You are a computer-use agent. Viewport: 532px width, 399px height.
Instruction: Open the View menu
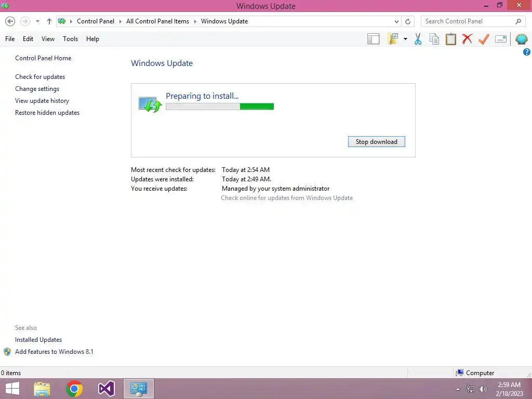coord(48,39)
